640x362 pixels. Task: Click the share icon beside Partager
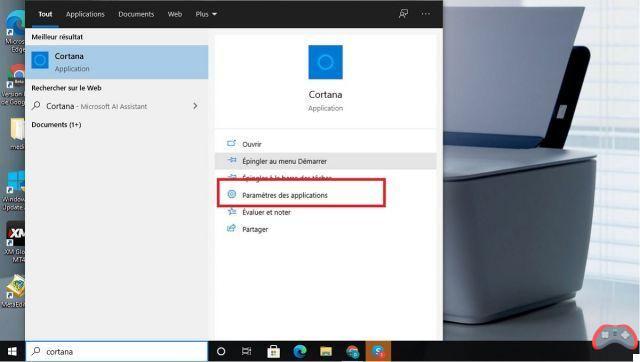(231, 228)
